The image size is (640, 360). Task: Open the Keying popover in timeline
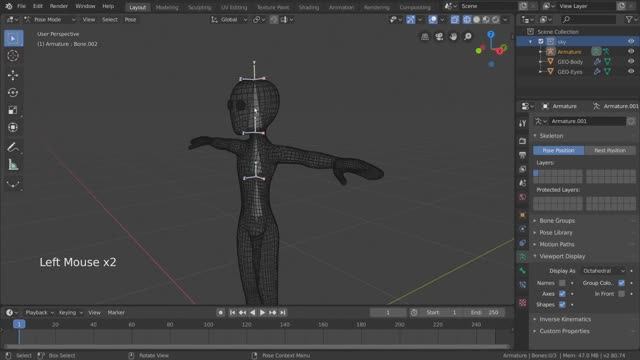[x=70, y=313]
